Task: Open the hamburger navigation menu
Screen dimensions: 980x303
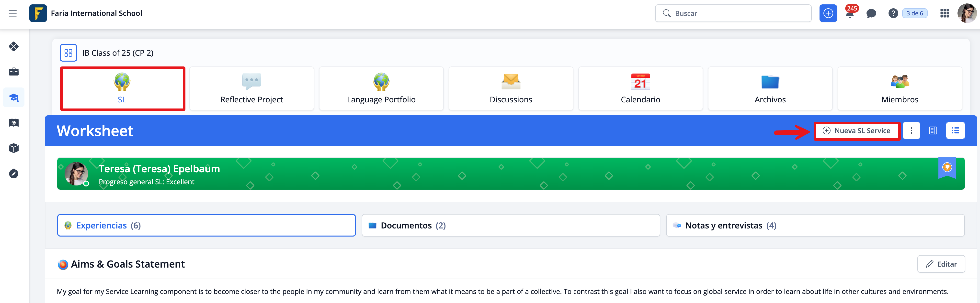Action: pos(12,13)
